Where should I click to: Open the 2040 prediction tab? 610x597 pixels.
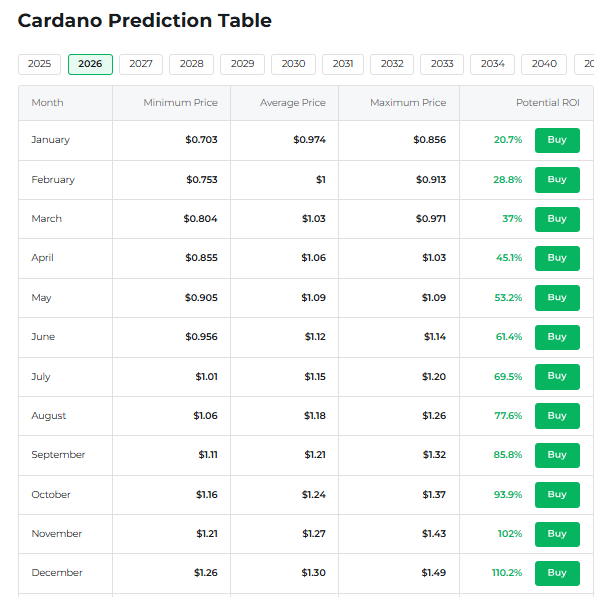pos(544,64)
